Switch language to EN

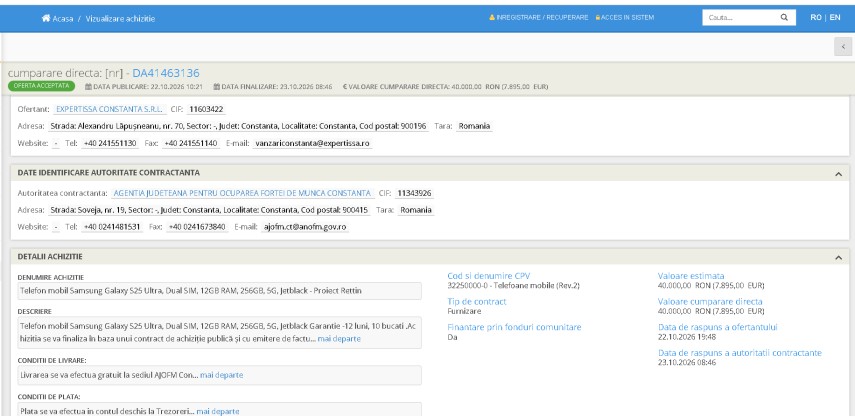pyautogui.click(x=835, y=17)
